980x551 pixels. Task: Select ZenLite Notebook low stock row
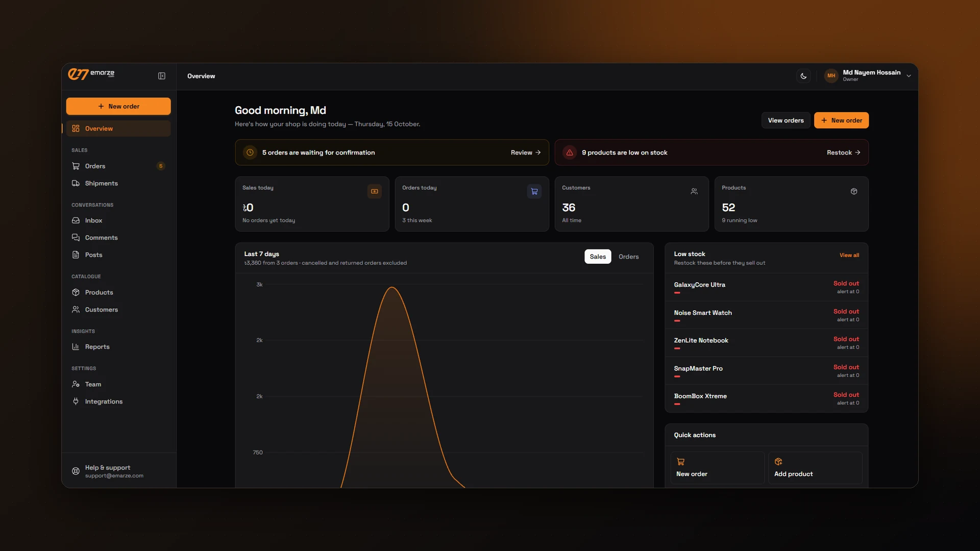(x=766, y=343)
